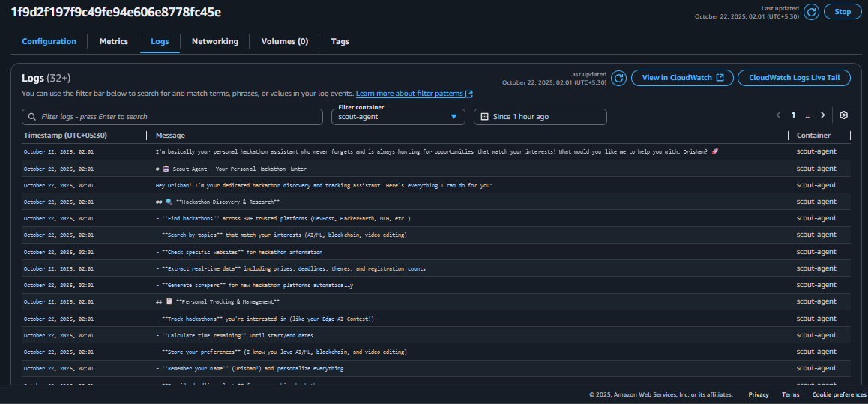Open the Tags tab
Screen dimensions: 868x404
click(x=340, y=41)
